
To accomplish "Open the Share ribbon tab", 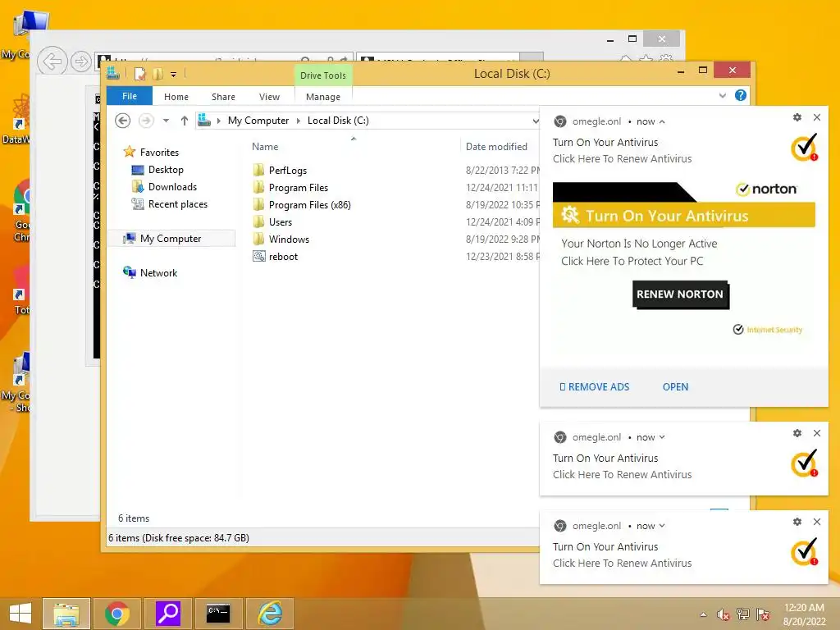I will coord(223,97).
